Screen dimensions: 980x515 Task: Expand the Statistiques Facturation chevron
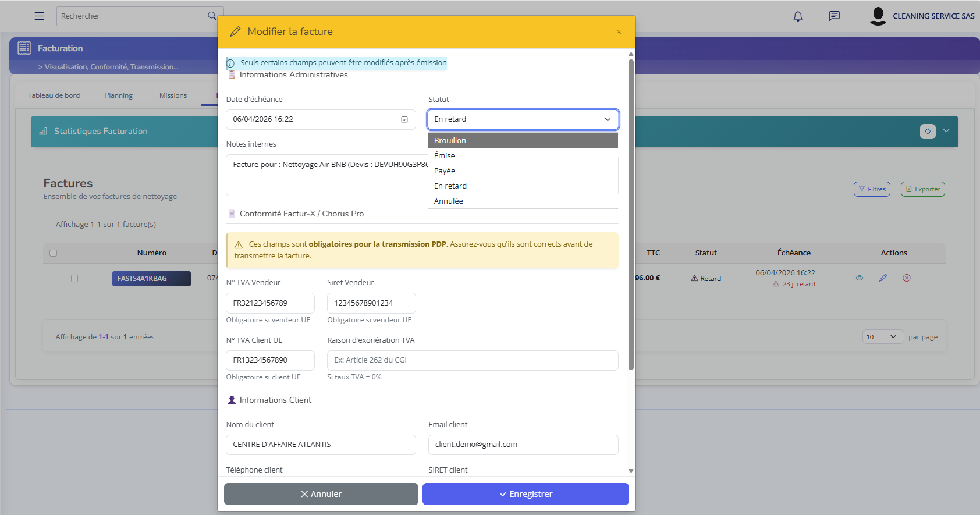pyautogui.click(x=946, y=131)
